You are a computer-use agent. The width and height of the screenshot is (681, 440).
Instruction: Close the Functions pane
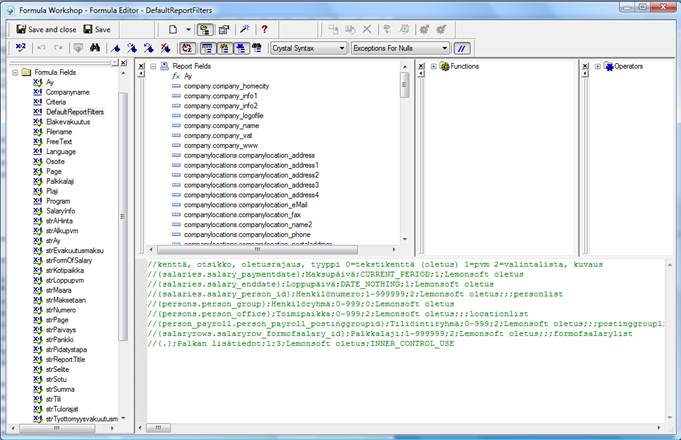tap(421, 66)
